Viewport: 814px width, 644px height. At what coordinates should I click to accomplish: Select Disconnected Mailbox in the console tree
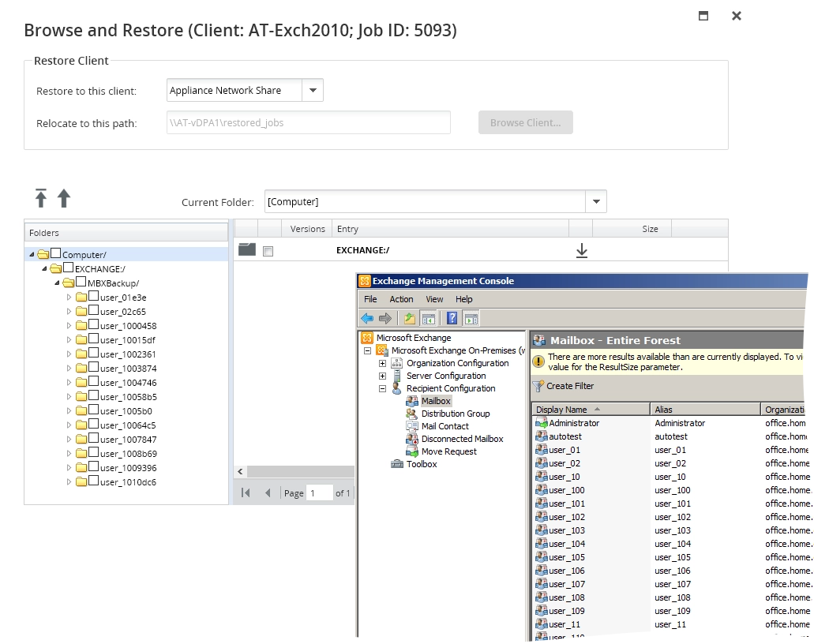(462, 439)
